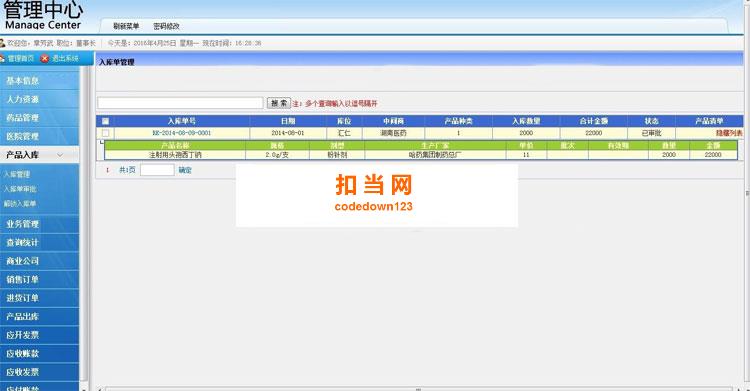This screenshot has height=391, width=750.
Task: Click the 产品种类 column header
Action: [x=458, y=121]
